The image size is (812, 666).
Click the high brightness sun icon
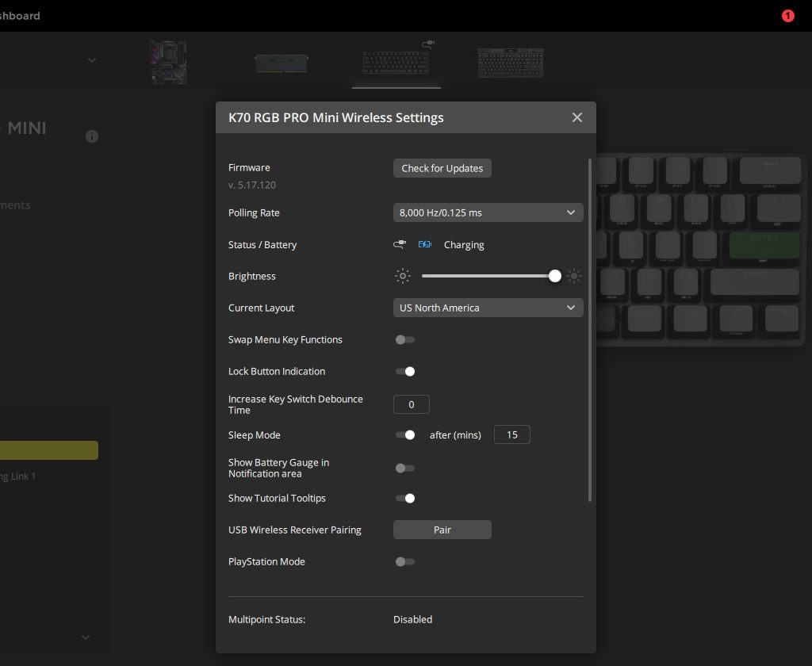pos(574,276)
